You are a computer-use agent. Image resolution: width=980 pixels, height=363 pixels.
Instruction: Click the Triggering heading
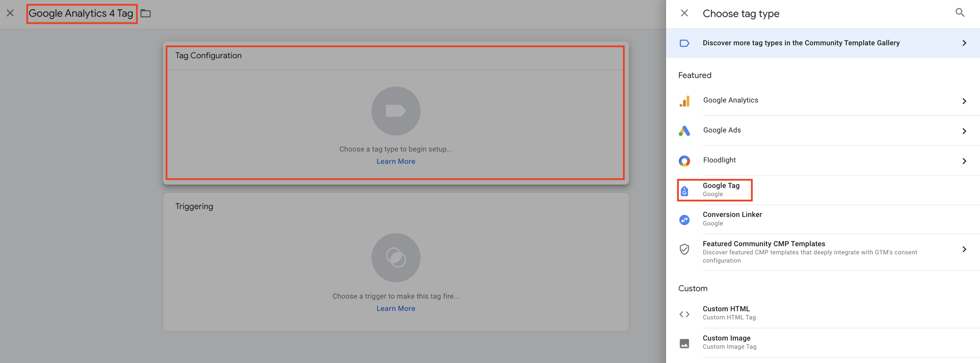click(194, 206)
